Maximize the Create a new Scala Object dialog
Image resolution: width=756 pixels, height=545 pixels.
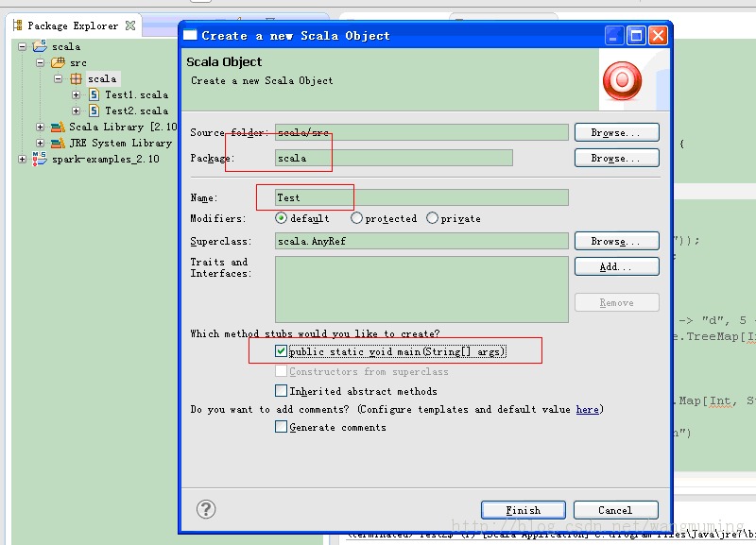coord(636,36)
